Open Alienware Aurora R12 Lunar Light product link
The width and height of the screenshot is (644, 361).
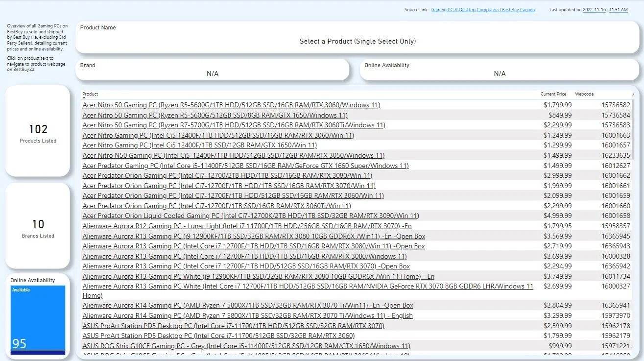(x=247, y=226)
